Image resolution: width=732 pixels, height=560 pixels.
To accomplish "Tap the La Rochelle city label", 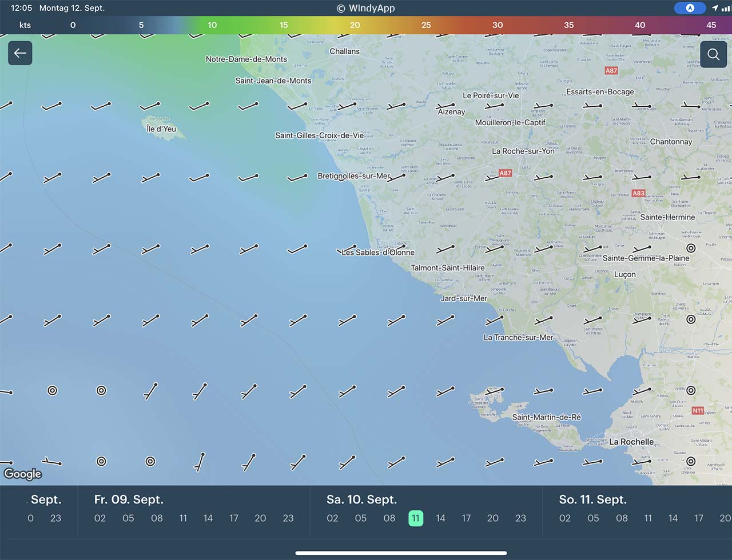I will [x=631, y=442].
